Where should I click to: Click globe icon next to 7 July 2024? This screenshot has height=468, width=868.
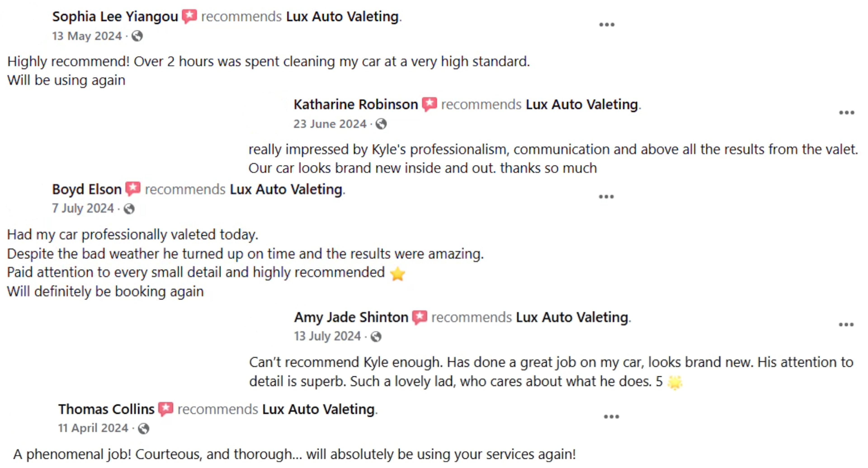pos(129,209)
